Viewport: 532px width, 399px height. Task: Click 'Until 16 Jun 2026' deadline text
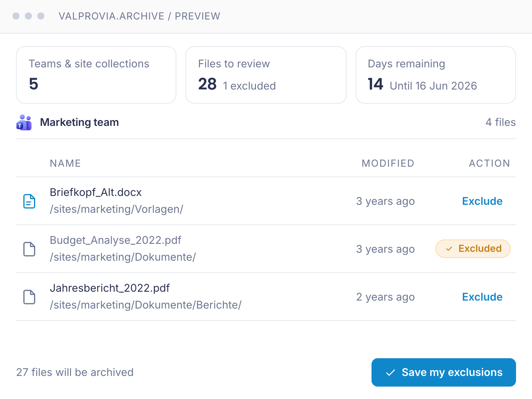pos(433,86)
